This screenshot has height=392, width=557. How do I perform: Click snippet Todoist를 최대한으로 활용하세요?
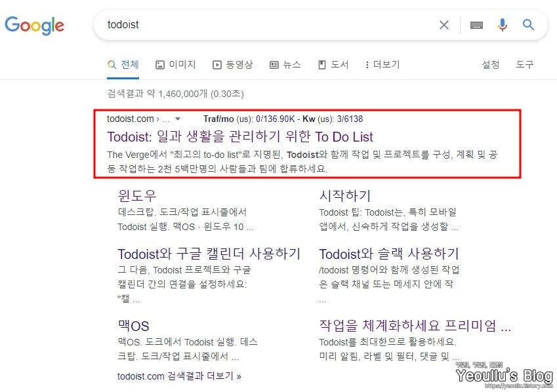pyautogui.click(x=389, y=349)
